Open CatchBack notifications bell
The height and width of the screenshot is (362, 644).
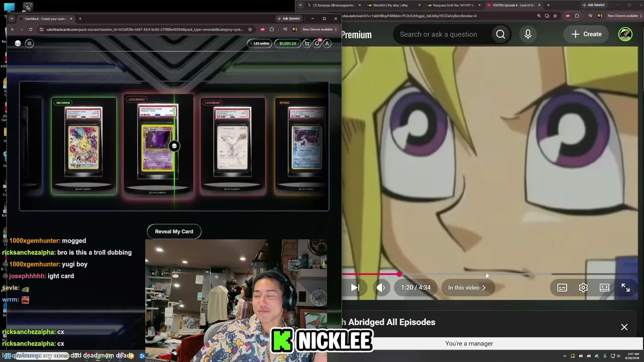coord(317,44)
